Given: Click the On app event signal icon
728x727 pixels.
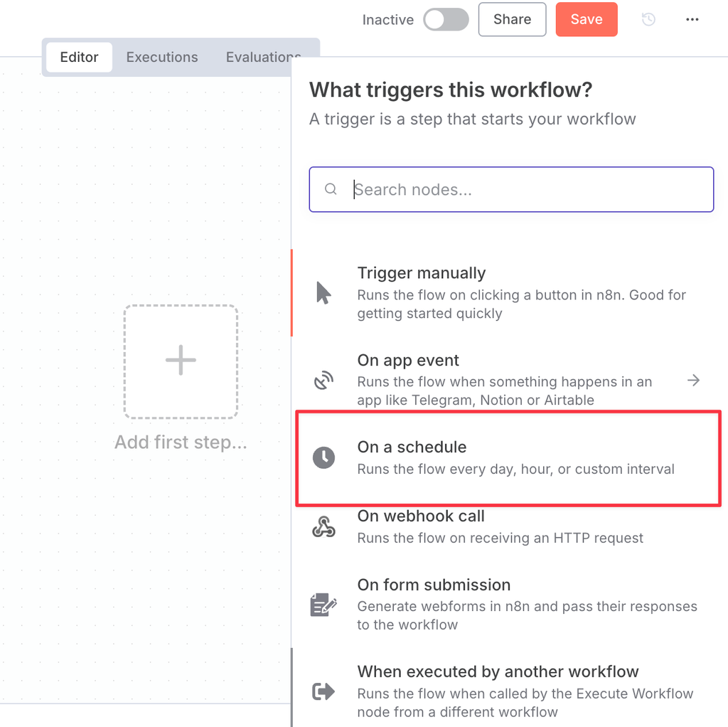Looking at the screenshot, I should (x=323, y=380).
